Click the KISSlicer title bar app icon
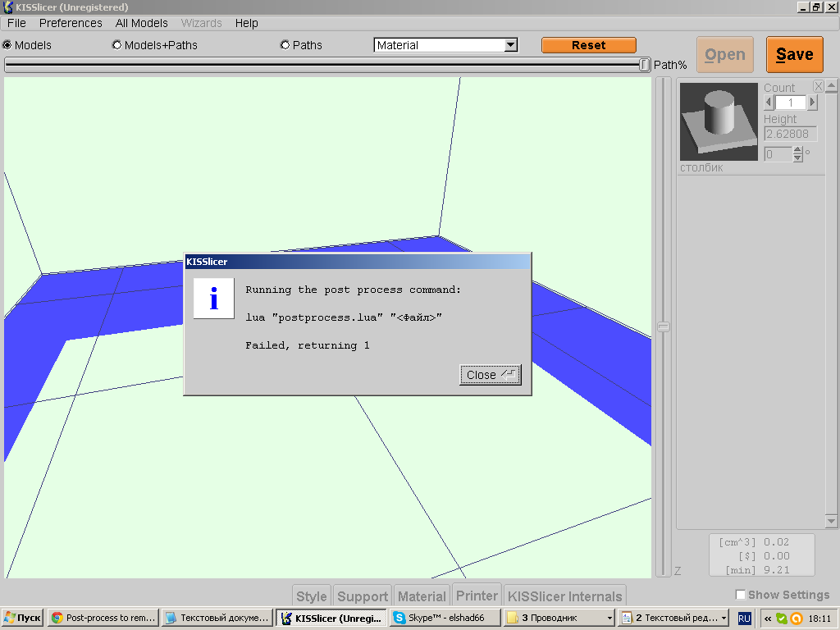This screenshot has width=840, height=630. coord(7,7)
